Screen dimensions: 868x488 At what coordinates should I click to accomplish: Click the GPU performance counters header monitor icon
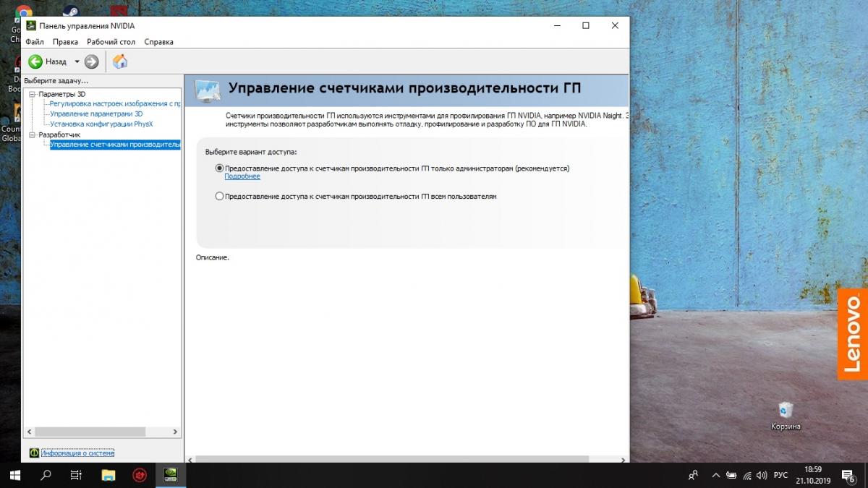click(x=208, y=90)
